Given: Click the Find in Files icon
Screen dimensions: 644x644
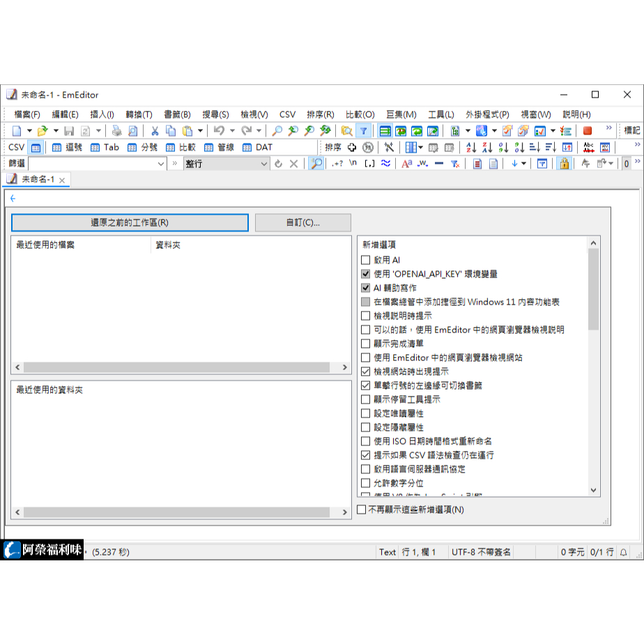Looking at the screenshot, I should point(346,131).
